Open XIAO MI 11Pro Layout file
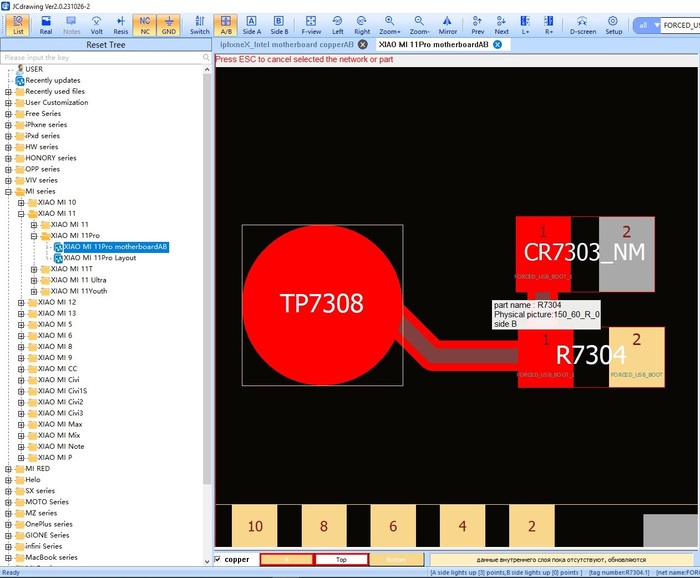Image resolution: width=700 pixels, height=578 pixels. 100,258
